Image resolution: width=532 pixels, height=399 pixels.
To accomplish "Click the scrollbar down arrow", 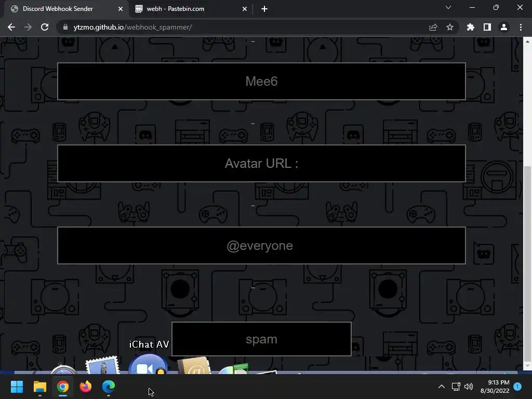I will pos(527,366).
